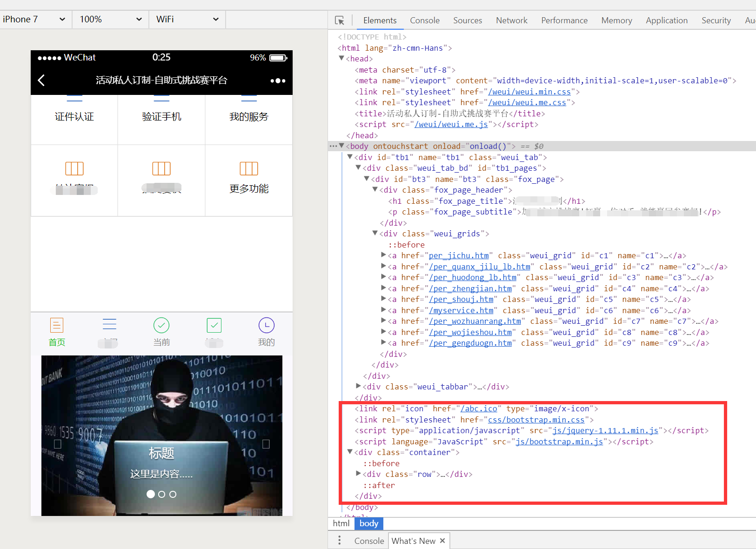Select the What's New drawer tab
The height and width of the screenshot is (549, 756).
coord(414,541)
